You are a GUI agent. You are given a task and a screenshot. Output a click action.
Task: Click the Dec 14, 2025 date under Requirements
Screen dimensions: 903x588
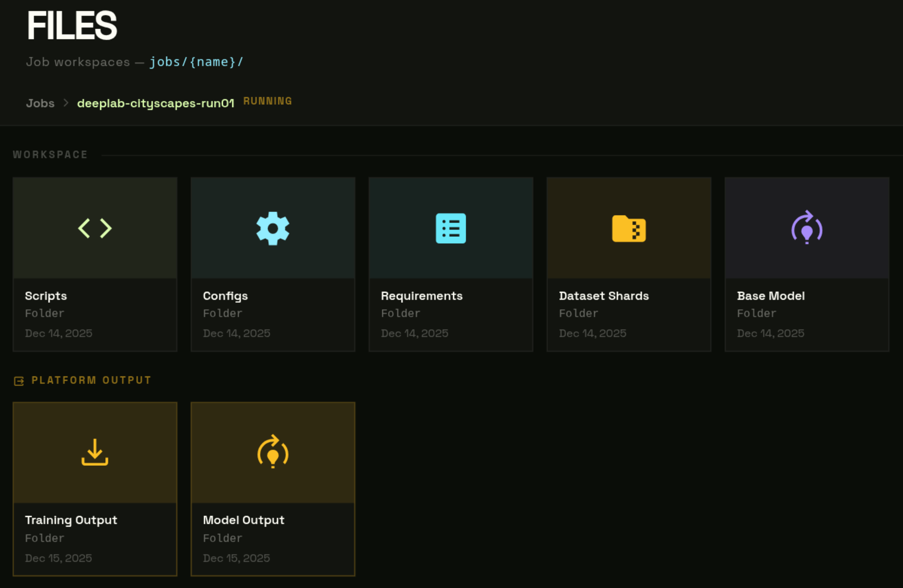pos(415,333)
